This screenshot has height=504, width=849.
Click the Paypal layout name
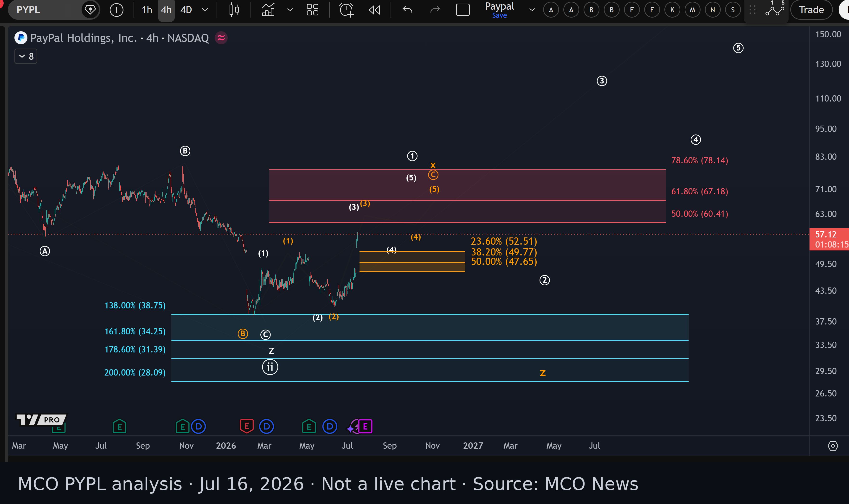coord(499,6)
